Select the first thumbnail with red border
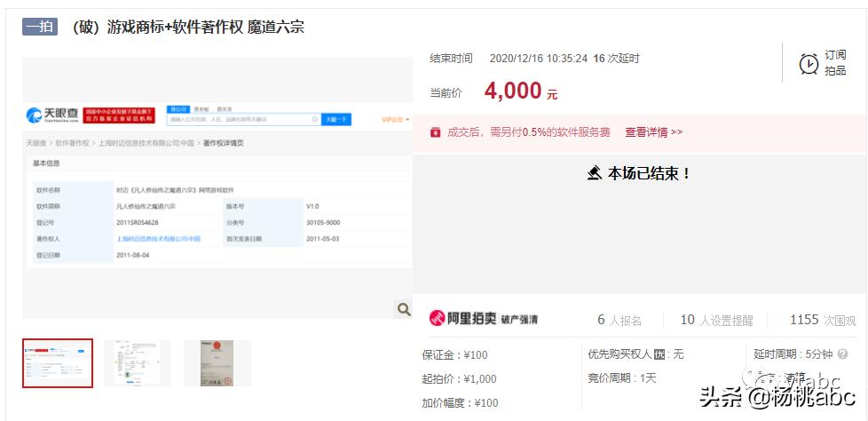This screenshot has height=421, width=868. point(58,363)
